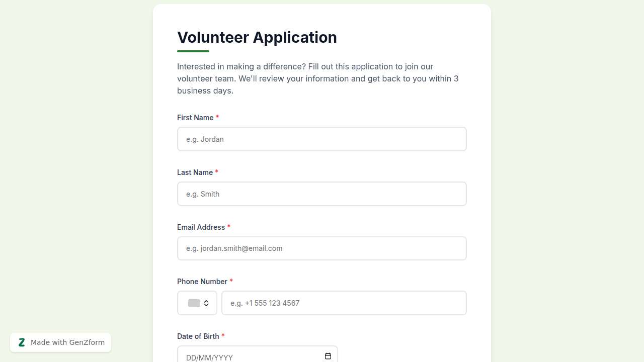Click the green underline below the form title
644x362 pixels.
pos(193,50)
